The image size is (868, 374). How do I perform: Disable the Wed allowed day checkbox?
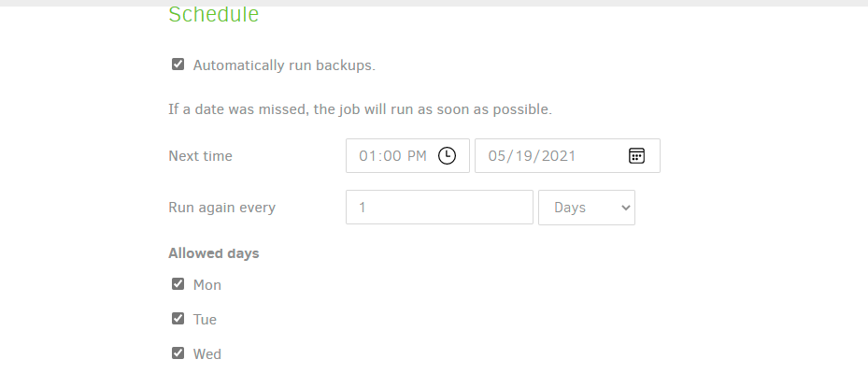[178, 352]
